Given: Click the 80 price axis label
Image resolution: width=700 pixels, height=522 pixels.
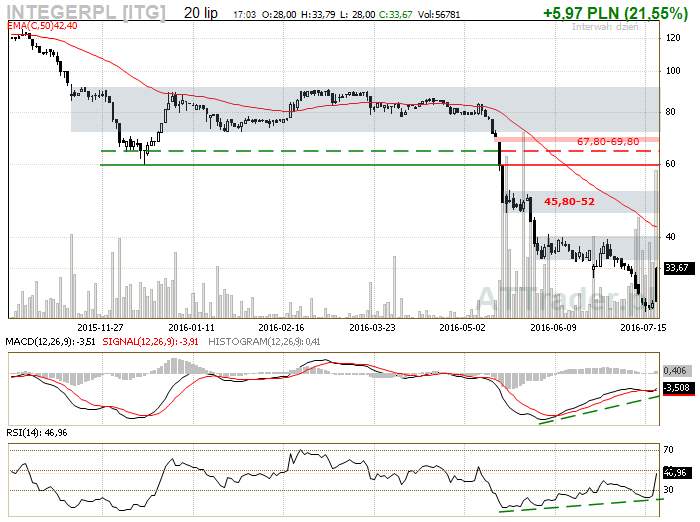Looking at the screenshot, I should (x=670, y=112).
